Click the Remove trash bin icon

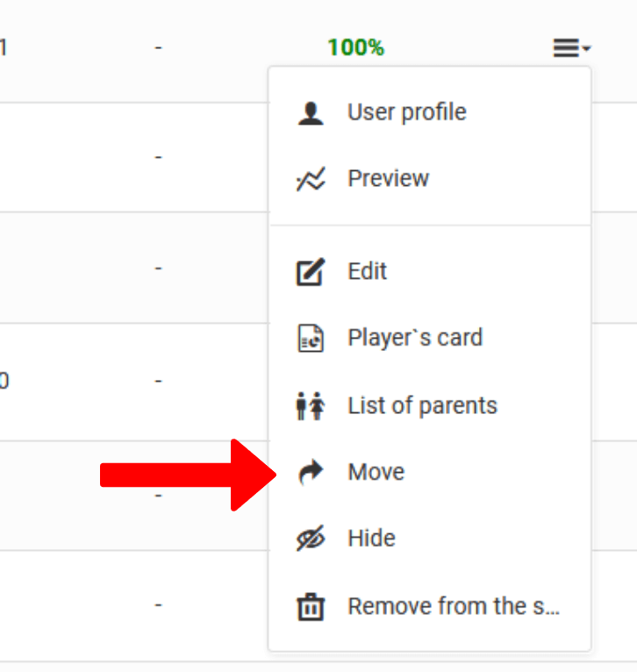click(x=311, y=607)
